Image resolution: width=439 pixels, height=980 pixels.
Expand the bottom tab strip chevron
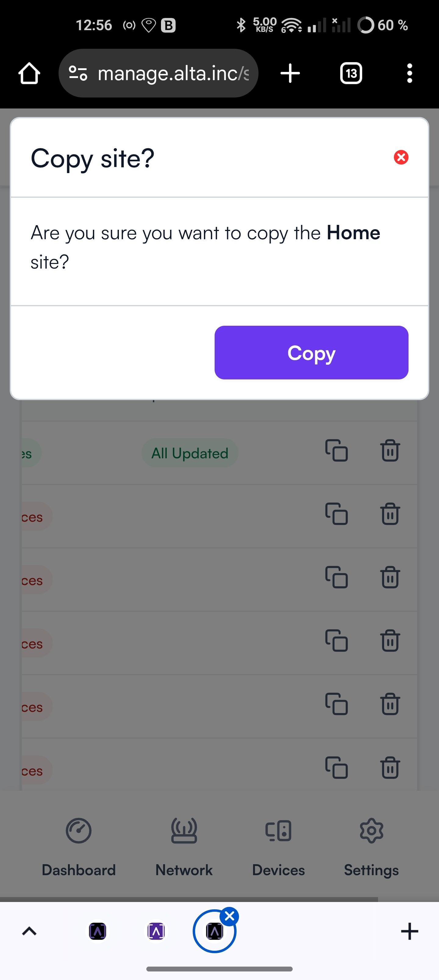[x=29, y=931]
